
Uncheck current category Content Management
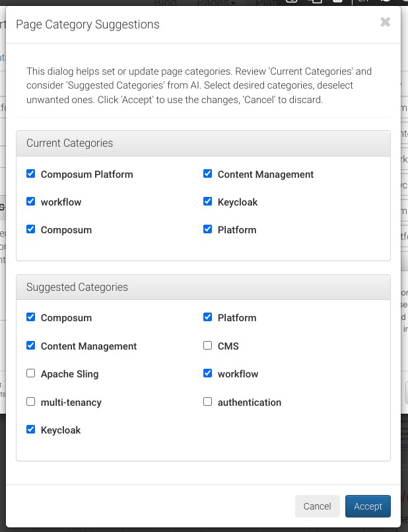coord(208,174)
